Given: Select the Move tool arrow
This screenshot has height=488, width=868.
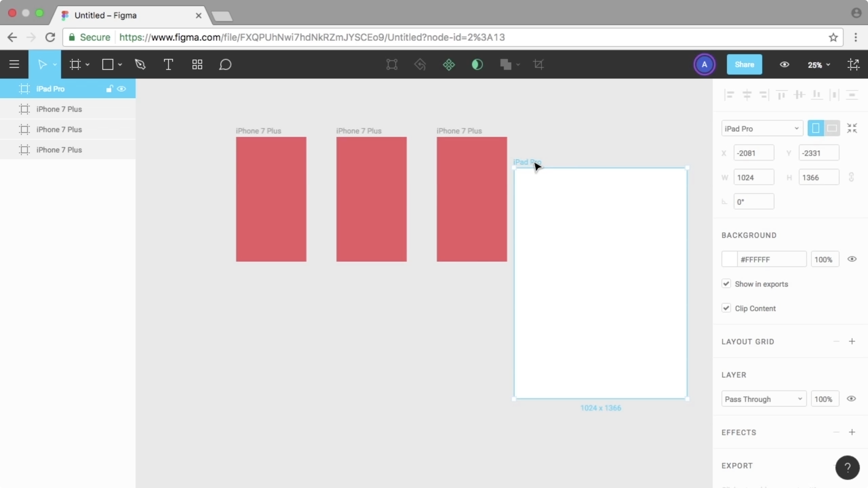Looking at the screenshot, I should [x=42, y=64].
